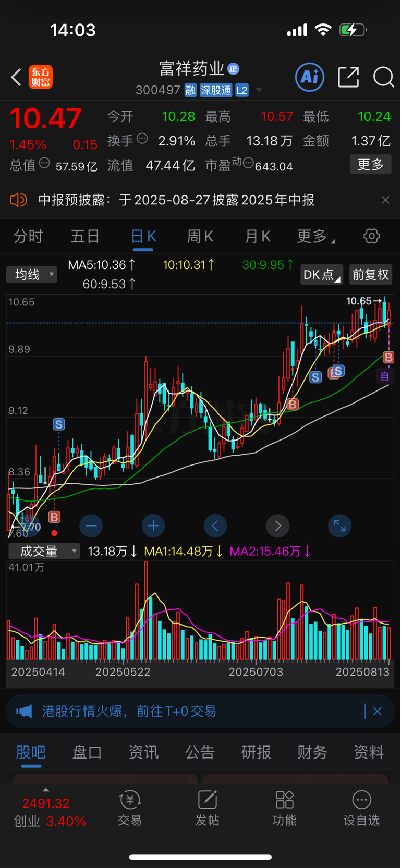This screenshot has height=868, width=401.
Task: Expand the 更多 chart period menu
Action: 315,236
